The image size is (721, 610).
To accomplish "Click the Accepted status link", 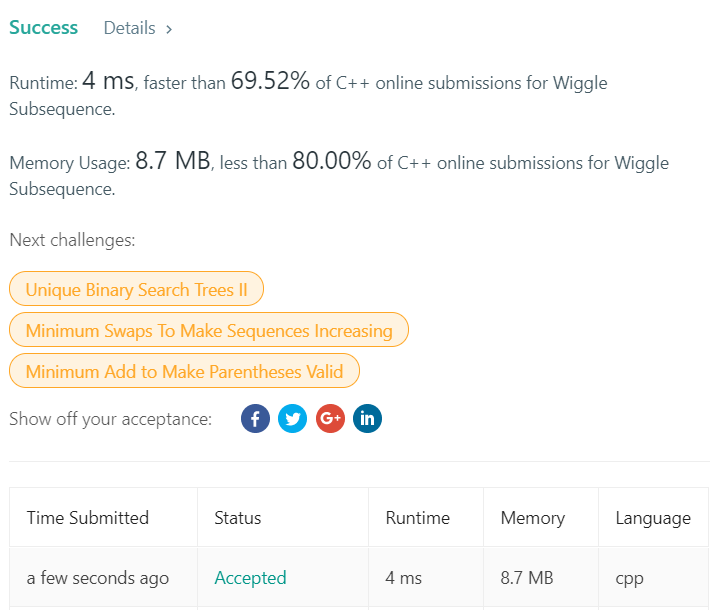I will 250,578.
